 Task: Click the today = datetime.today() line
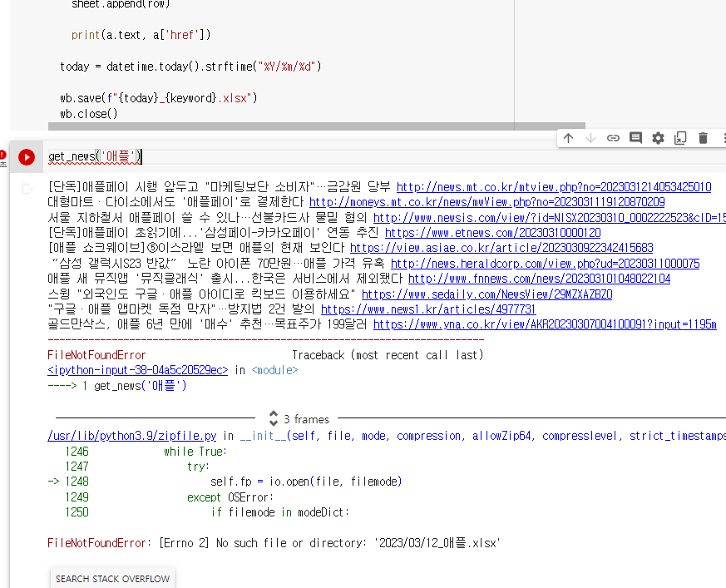click(190, 67)
